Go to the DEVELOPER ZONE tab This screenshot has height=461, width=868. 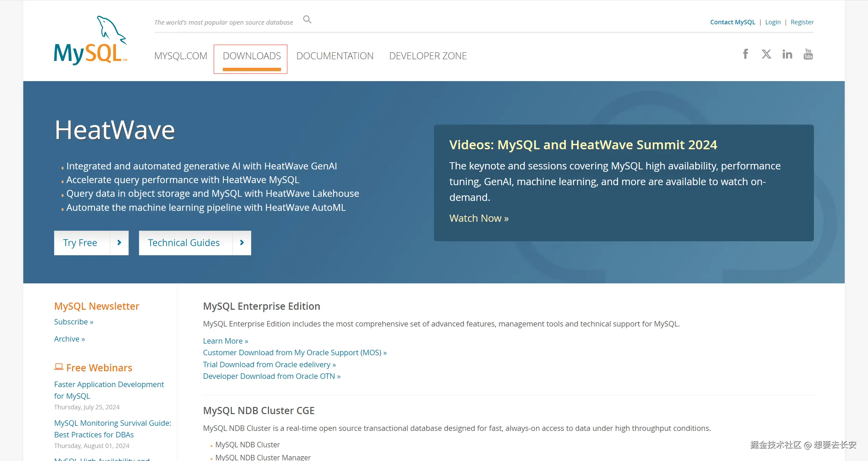(428, 56)
